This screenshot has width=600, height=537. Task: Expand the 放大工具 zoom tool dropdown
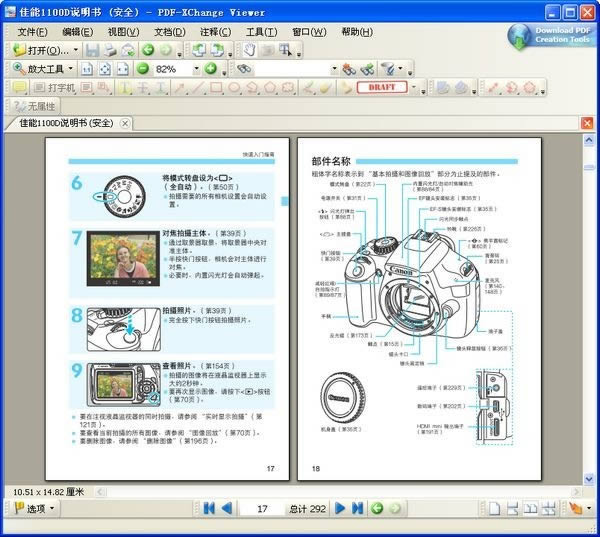70,69
